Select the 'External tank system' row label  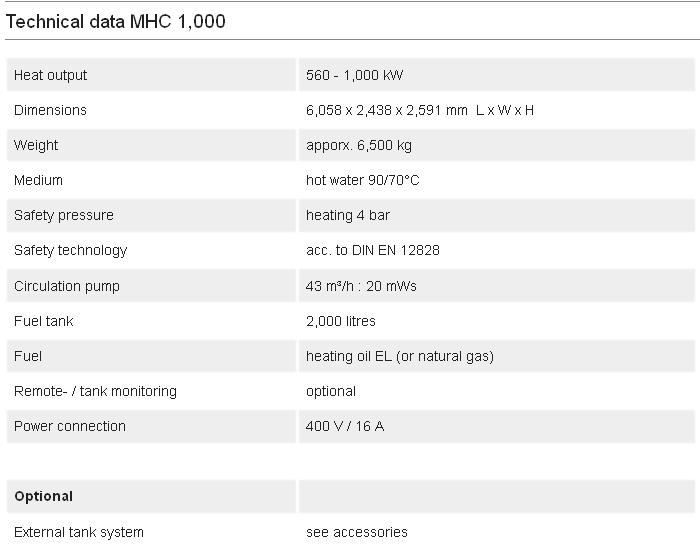pos(79,532)
